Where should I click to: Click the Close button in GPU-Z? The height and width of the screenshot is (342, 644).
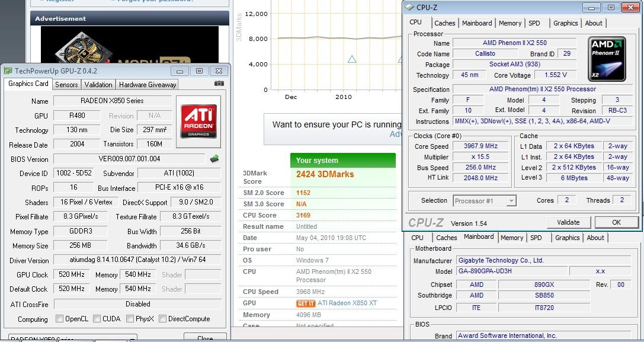click(x=205, y=338)
